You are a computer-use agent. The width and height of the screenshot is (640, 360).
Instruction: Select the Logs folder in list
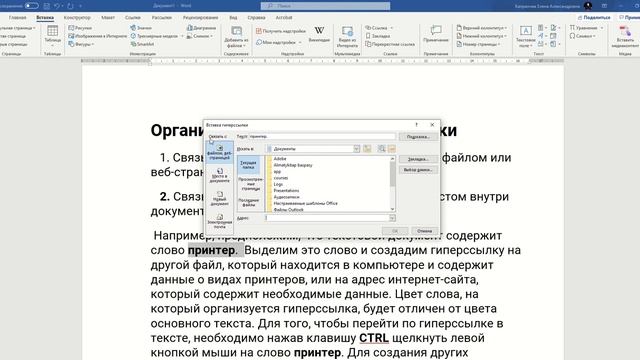click(x=278, y=184)
